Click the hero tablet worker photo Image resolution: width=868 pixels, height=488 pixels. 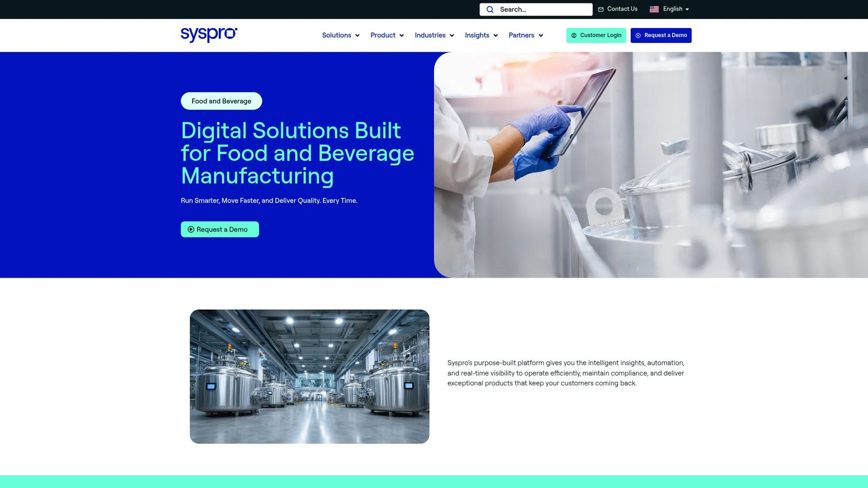click(x=651, y=165)
